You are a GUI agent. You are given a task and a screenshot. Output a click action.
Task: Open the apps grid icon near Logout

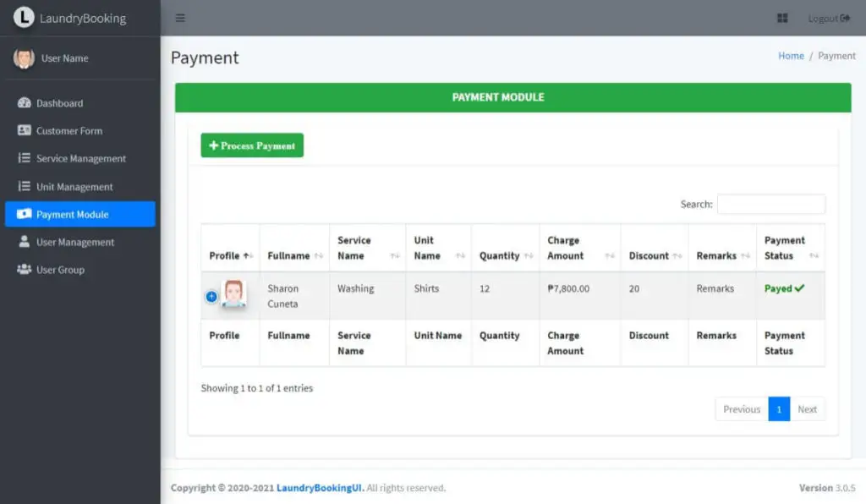click(781, 17)
